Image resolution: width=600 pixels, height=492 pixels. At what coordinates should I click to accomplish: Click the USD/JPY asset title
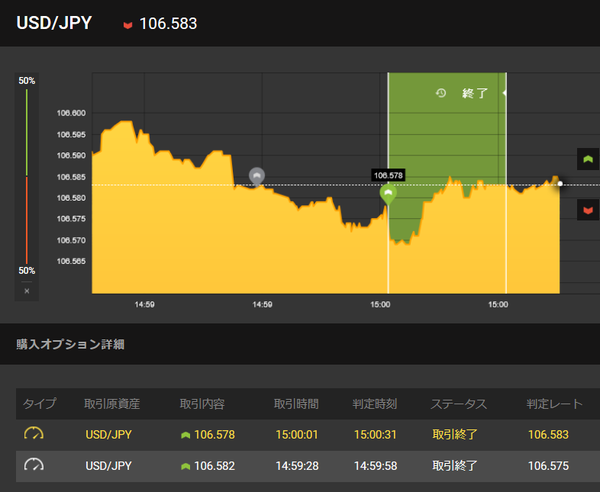[x=54, y=23]
